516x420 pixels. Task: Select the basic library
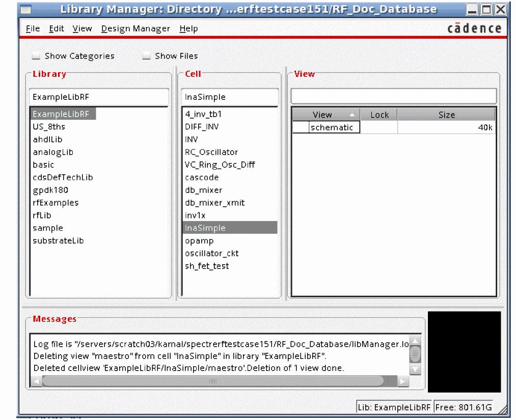click(x=43, y=165)
